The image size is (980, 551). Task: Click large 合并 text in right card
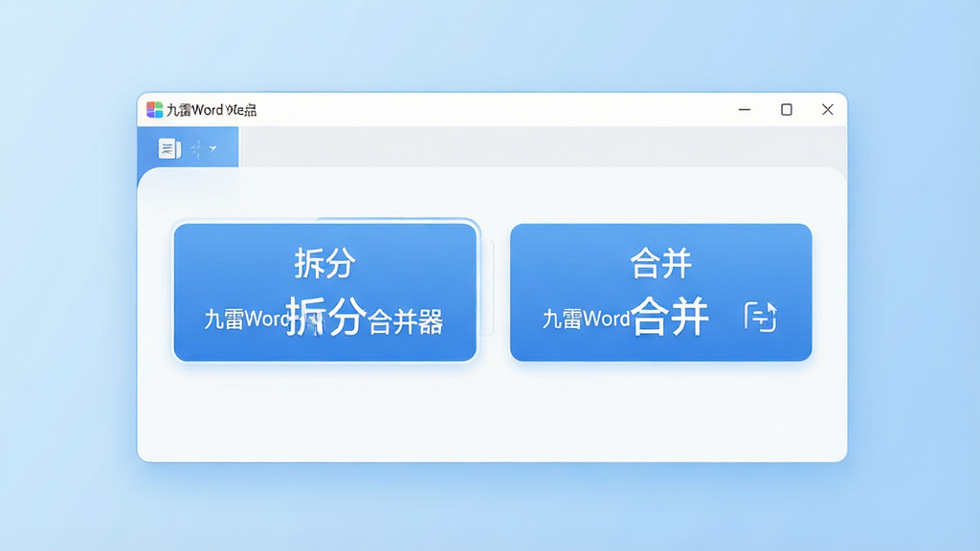pyautogui.click(x=669, y=316)
